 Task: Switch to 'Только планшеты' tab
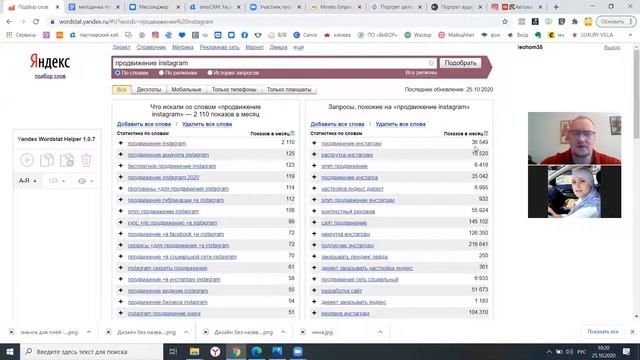coord(289,89)
